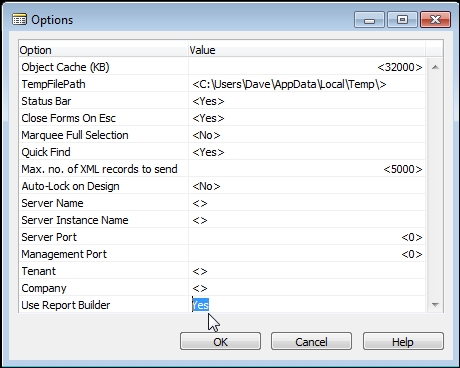The width and height of the screenshot is (460, 368).
Task: Click the TempFilePath value C:\Users\Dave path
Action: pos(289,84)
